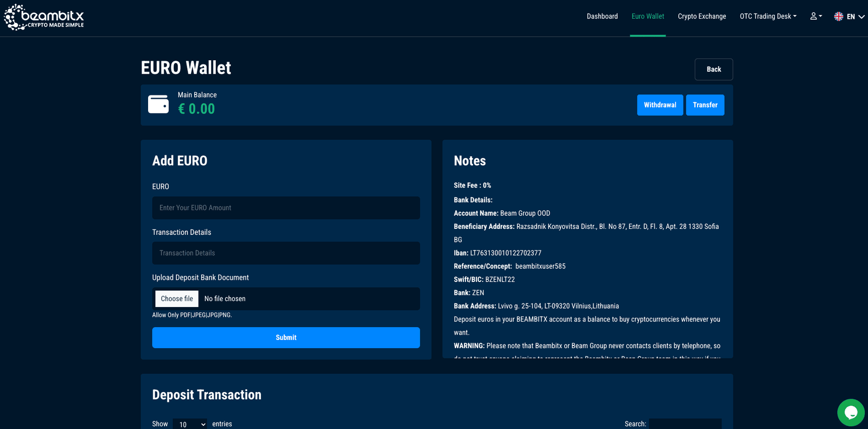Click the deposit table Search field
The image size is (868, 429).
685,424
